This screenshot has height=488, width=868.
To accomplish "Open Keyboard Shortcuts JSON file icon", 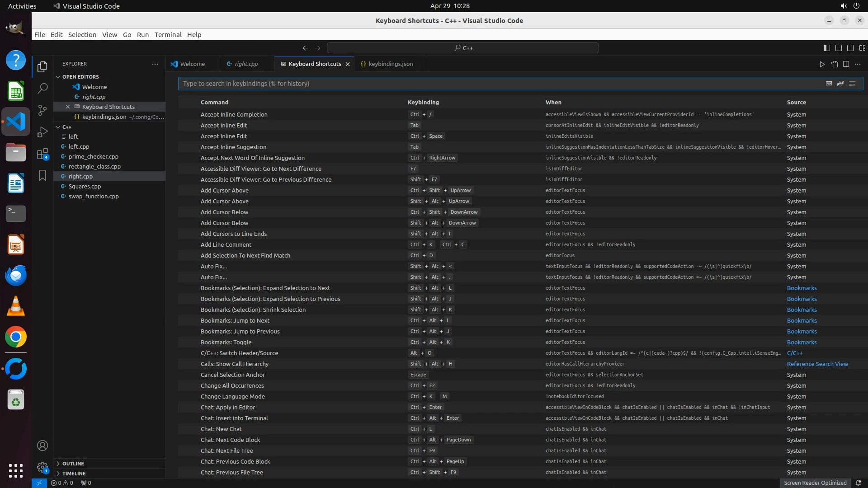I will pos(834,64).
